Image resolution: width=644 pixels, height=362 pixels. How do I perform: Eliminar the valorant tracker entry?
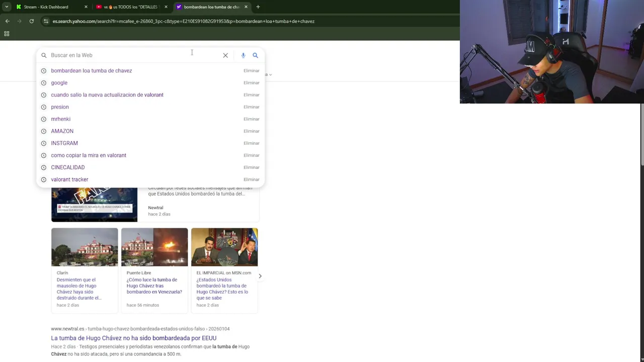(x=251, y=179)
